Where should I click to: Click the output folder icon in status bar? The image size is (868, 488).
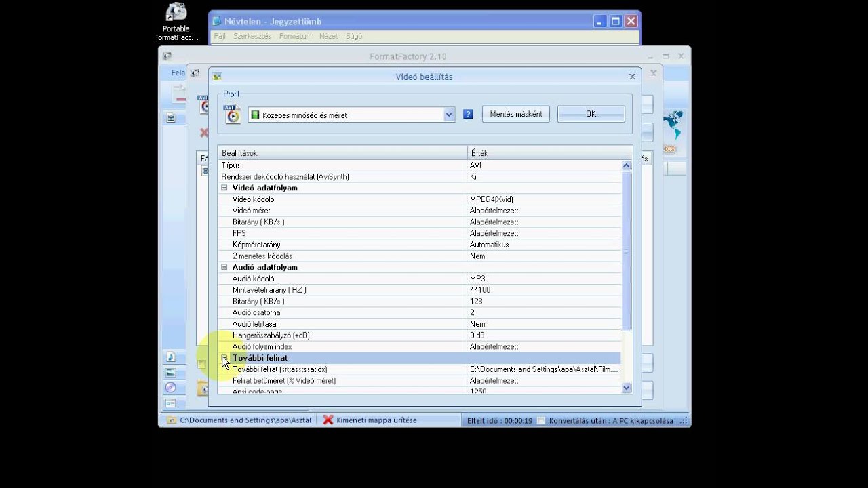click(x=172, y=420)
